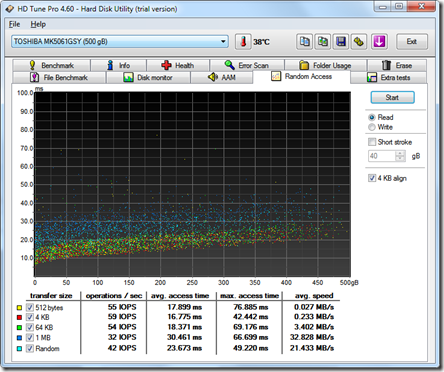Minimize the HD Tune Pro window
Image resolution: width=444 pixels, height=372 pixels.
[x=383, y=6]
